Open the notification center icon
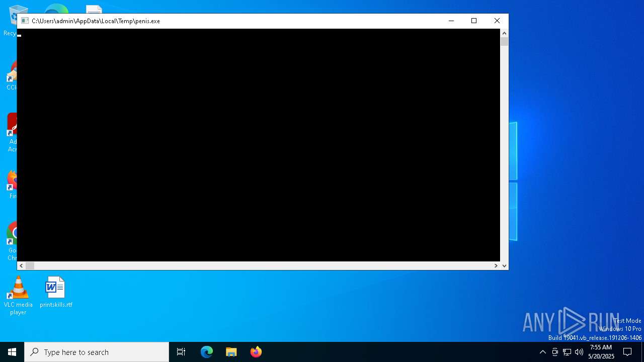 (627, 352)
